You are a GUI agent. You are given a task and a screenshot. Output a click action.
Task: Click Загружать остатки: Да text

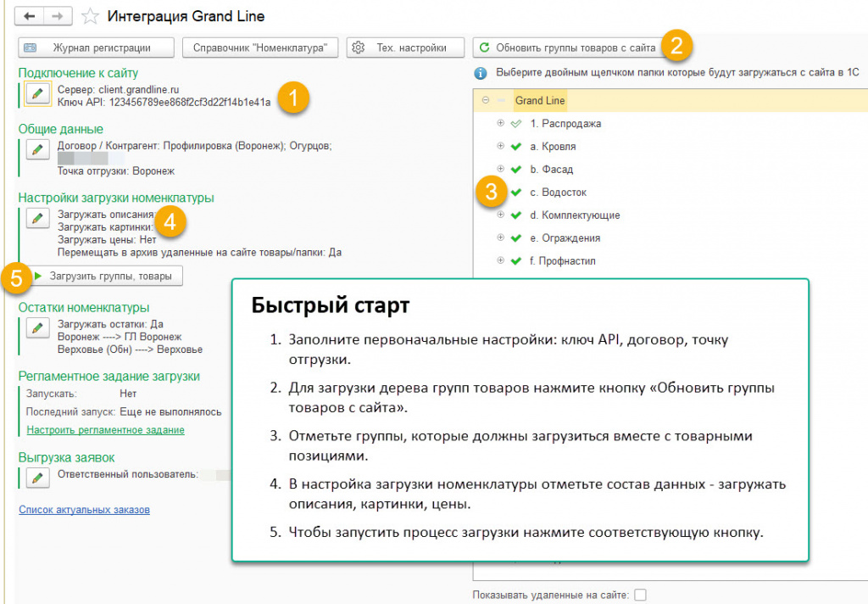click(x=110, y=324)
